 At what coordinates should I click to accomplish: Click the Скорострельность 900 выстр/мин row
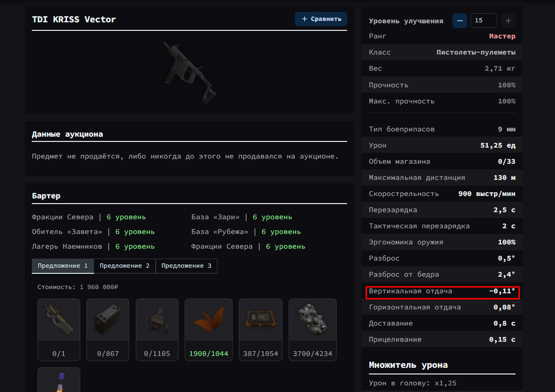pyautogui.click(x=442, y=194)
